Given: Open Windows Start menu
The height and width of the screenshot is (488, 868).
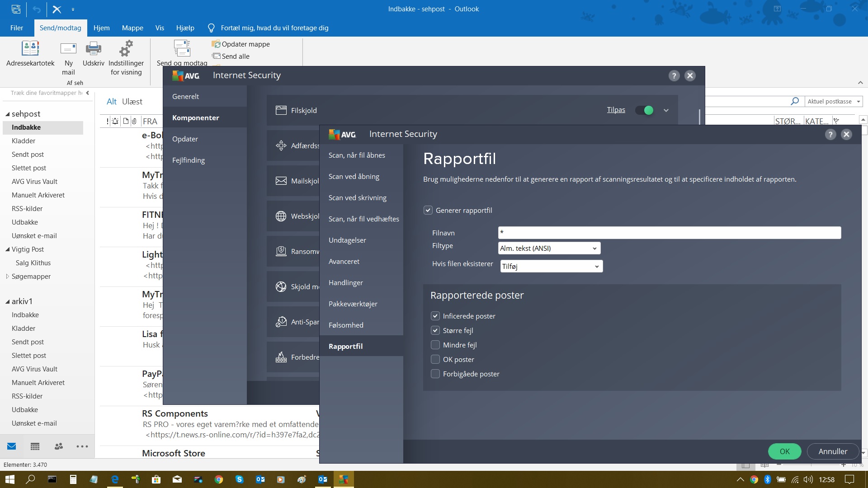Looking at the screenshot, I should click(x=10, y=479).
